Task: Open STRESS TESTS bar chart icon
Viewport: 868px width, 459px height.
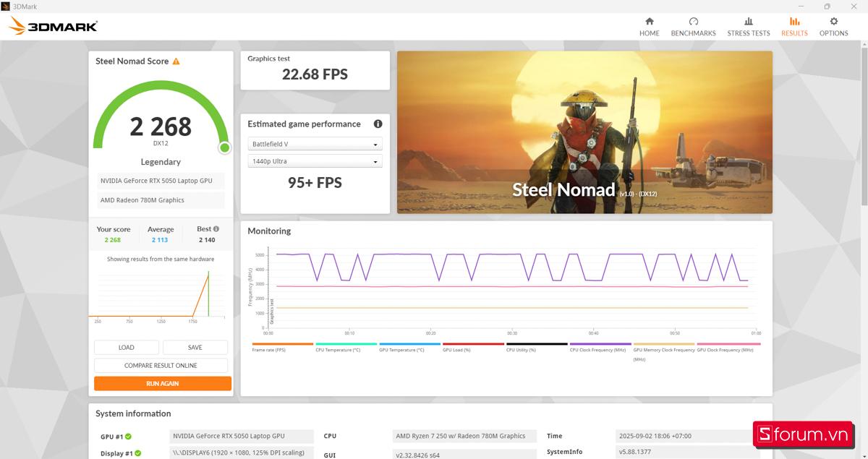Action: point(749,22)
